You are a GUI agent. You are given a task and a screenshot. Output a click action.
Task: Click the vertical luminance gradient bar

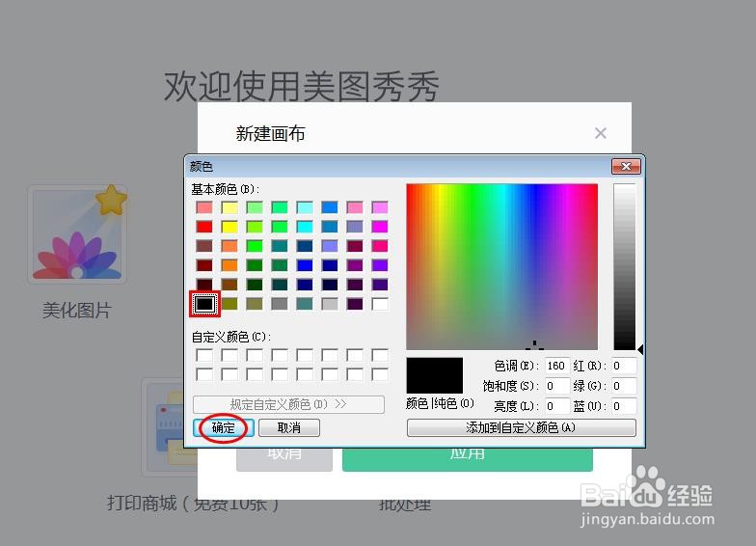click(625, 266)
